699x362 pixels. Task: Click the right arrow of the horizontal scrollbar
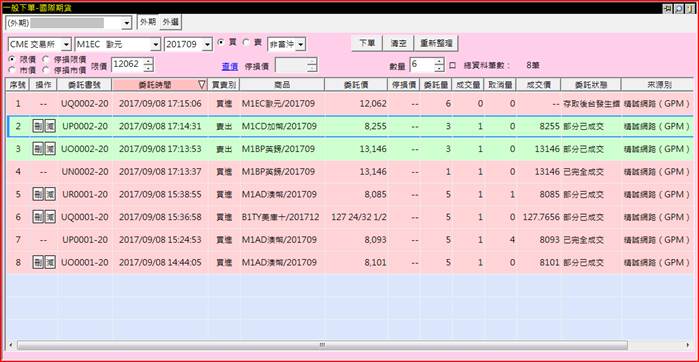[687, 345]
